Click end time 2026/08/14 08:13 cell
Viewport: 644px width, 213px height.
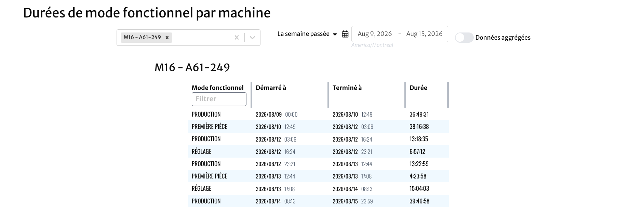(x=352, y=189)
